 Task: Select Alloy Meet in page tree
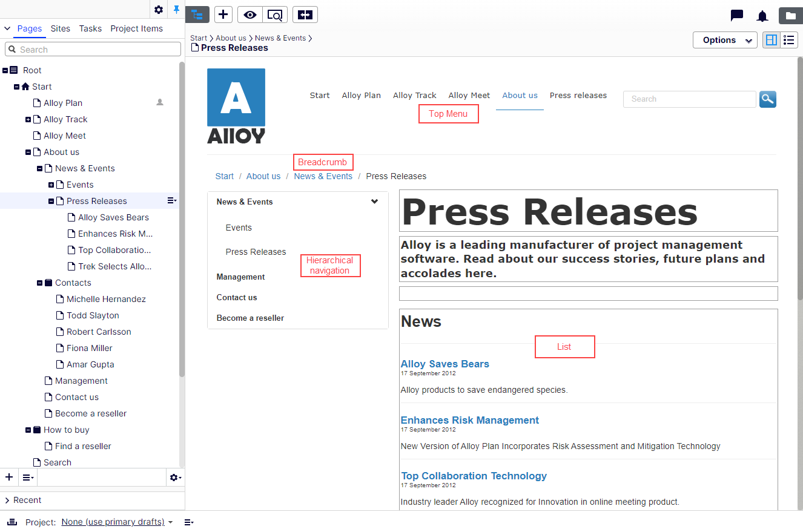click(65, 136)
